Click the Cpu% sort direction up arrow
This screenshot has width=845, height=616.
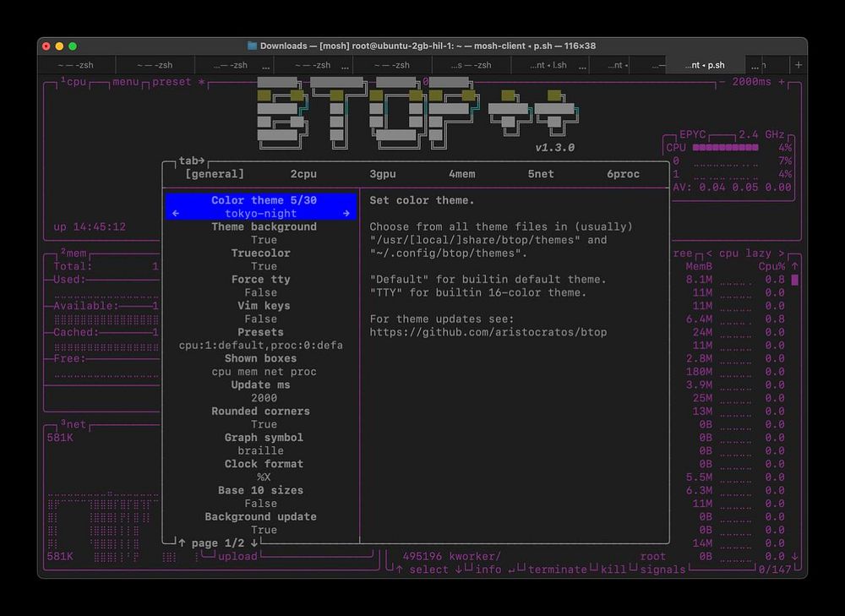pos(794,266)
